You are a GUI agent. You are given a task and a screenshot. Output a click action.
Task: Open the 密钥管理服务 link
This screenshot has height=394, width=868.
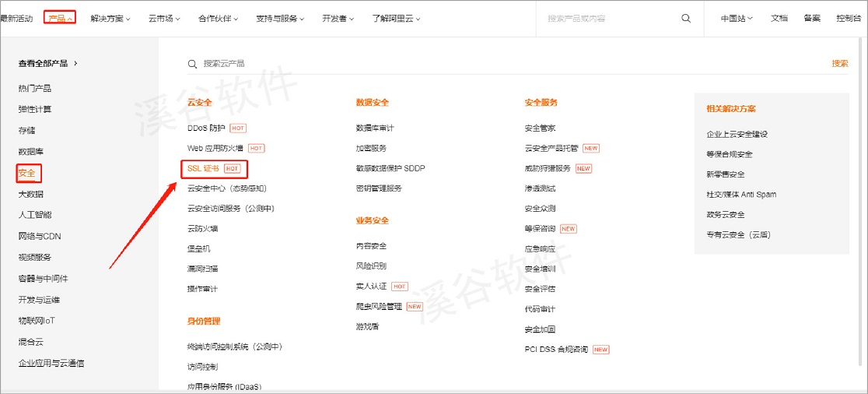[379, 188]
